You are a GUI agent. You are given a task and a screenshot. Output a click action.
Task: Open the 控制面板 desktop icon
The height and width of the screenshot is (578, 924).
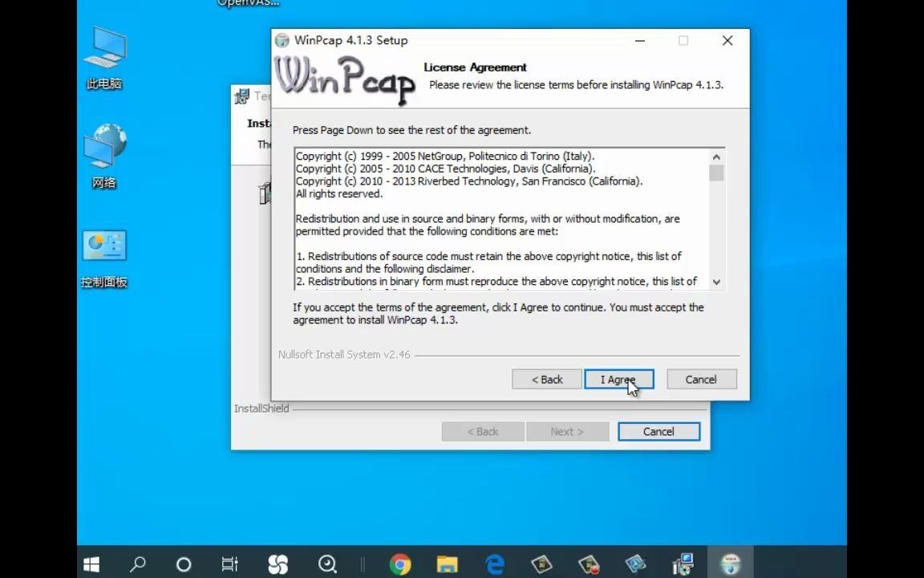pyautogui.click(x=104, y=258)
